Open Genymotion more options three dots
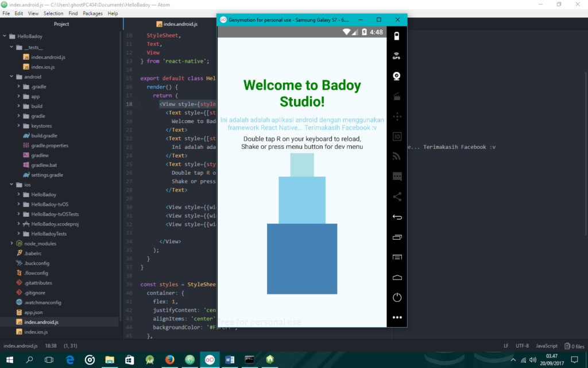Image resolution: width=588 pixels, height=368 pixels. pyautogui.click(x=397, y=317)
